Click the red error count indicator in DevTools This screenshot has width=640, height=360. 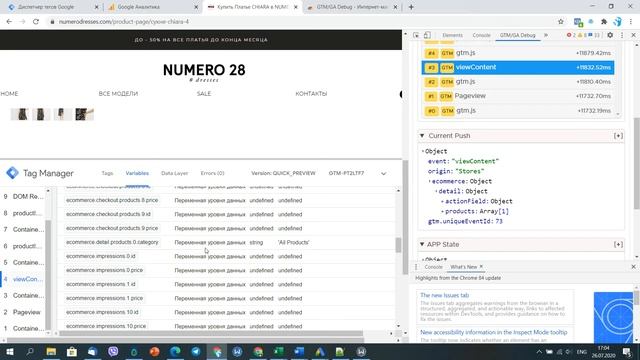point(571,36)
